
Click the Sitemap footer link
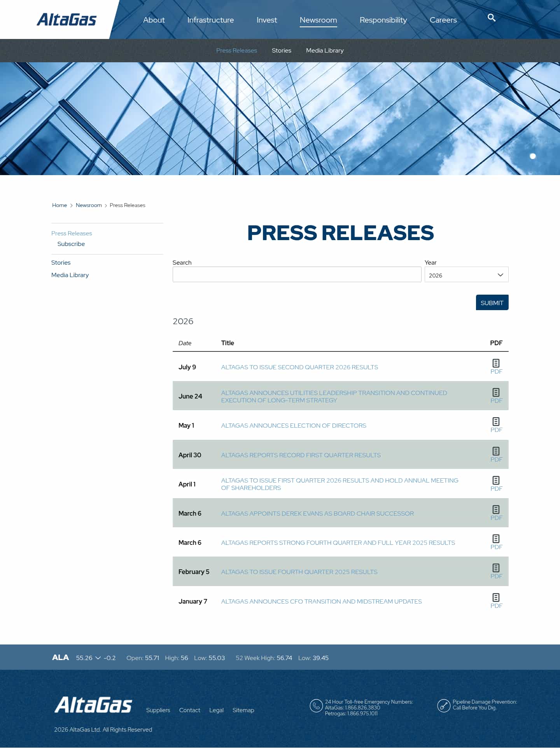click(x=243, y=710)
